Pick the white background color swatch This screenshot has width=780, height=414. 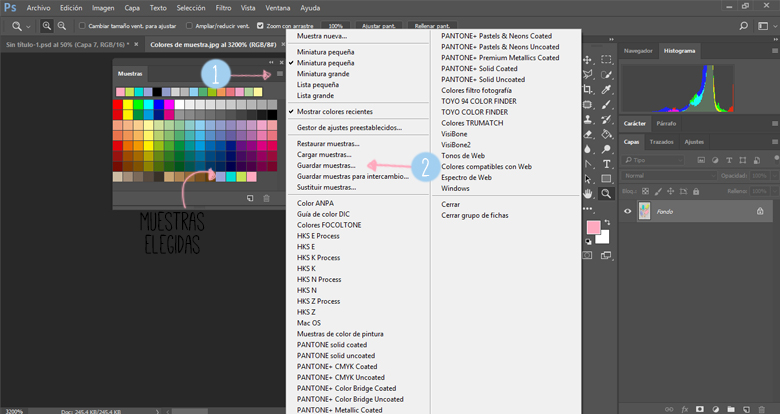(x=604, y=239)
